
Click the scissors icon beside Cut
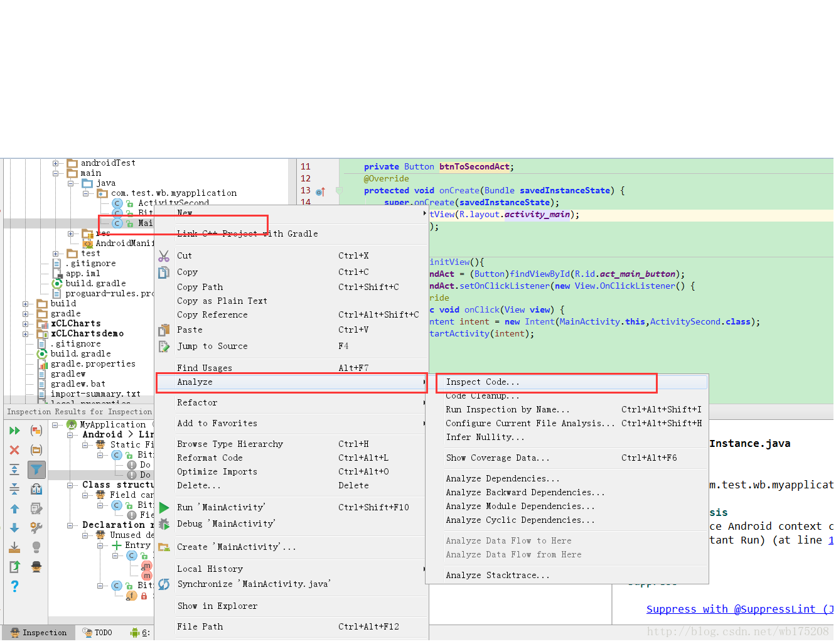(164, 255)
